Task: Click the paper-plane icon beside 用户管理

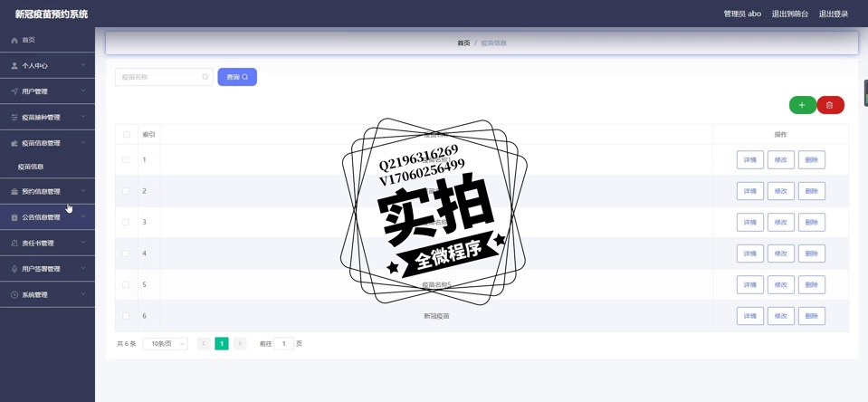Action: 14,91
